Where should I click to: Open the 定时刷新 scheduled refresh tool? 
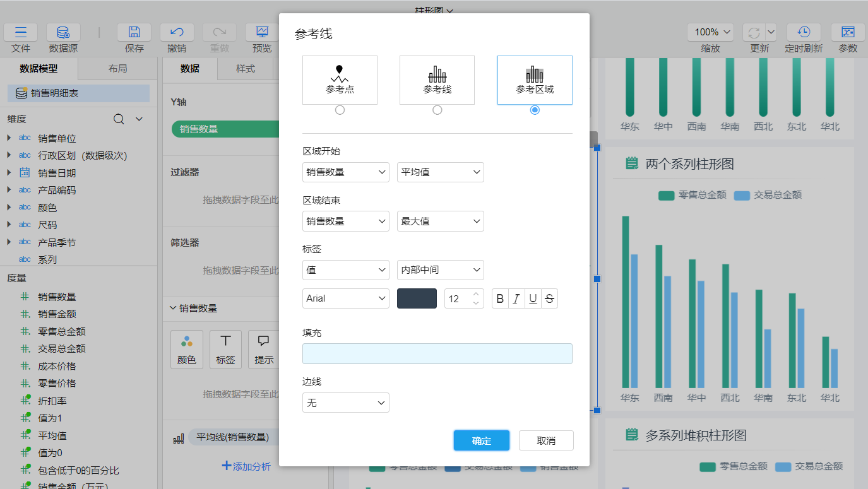(803, 32)
